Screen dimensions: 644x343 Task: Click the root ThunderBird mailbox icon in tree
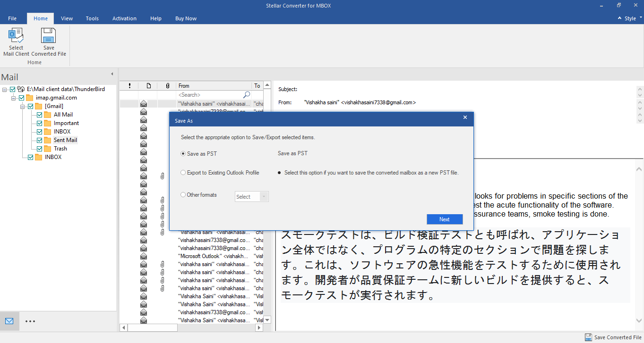click(x=21, y=89)
